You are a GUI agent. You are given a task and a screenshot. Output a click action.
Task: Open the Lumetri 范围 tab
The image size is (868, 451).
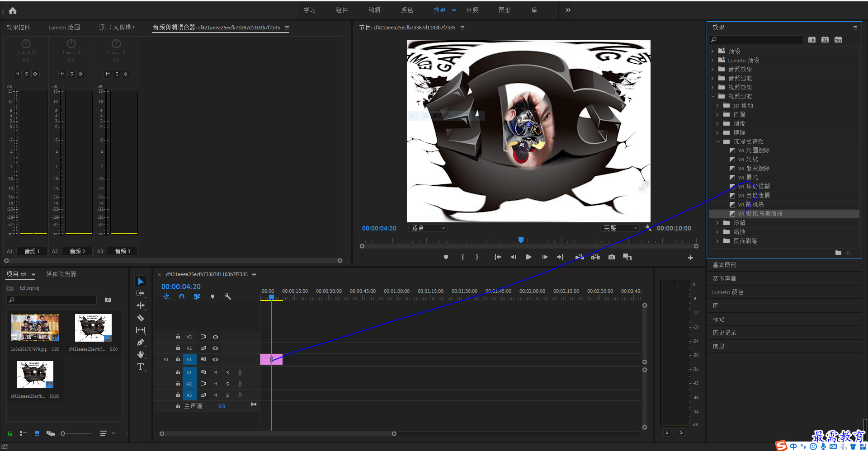pos(64,28)
